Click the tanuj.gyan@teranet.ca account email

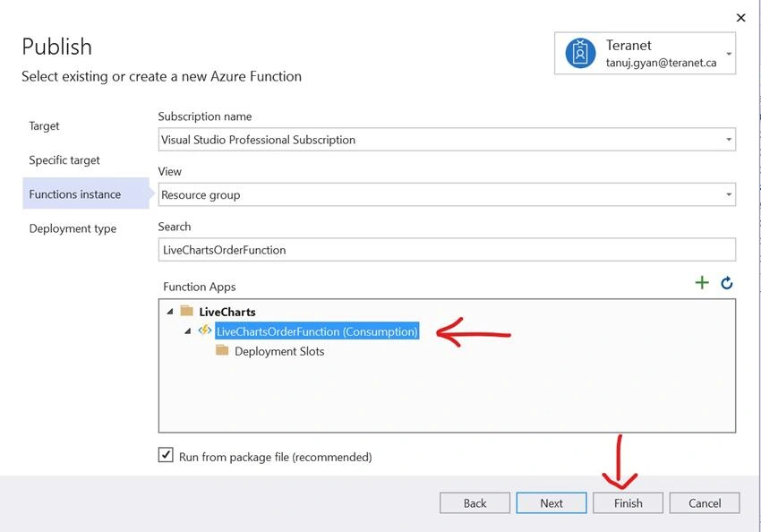[661, 63]
